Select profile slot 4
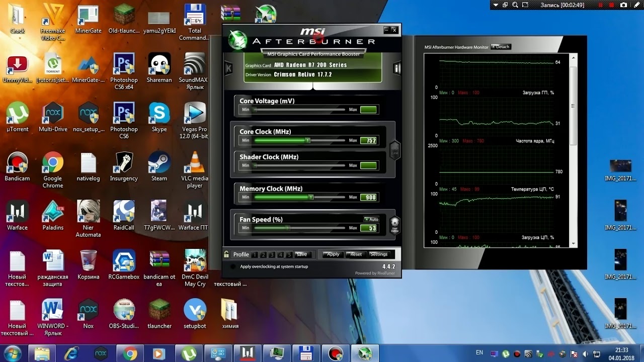The height and width of the screenshot is (362, 644). tap(280, 254)
